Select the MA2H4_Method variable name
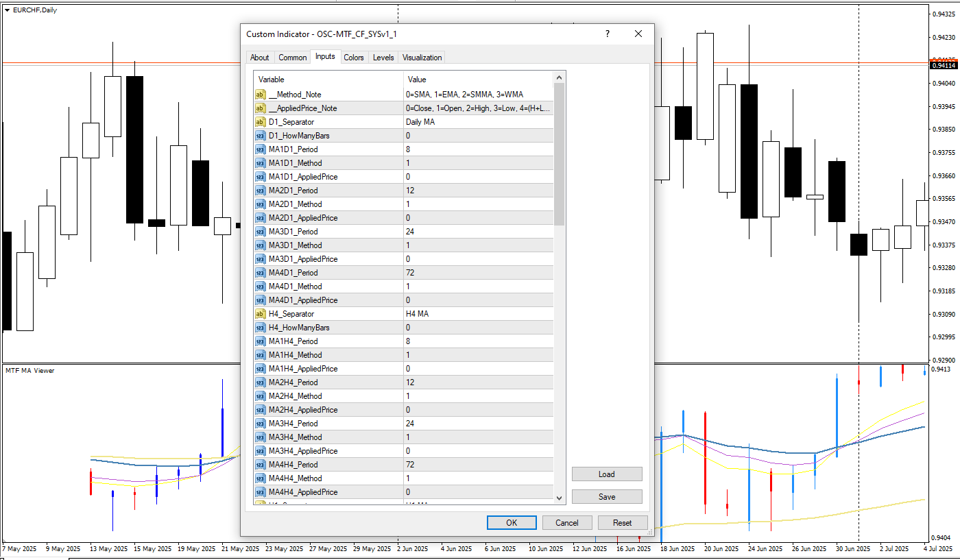Screen dimensions: 960x560 pyautogui.click(x=295, y=396)
